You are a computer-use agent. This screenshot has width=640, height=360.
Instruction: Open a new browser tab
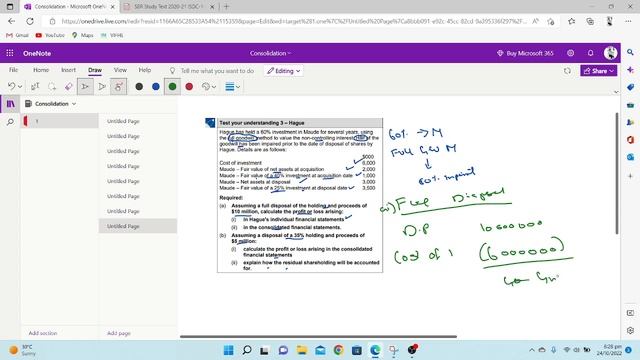coord(227,7)
